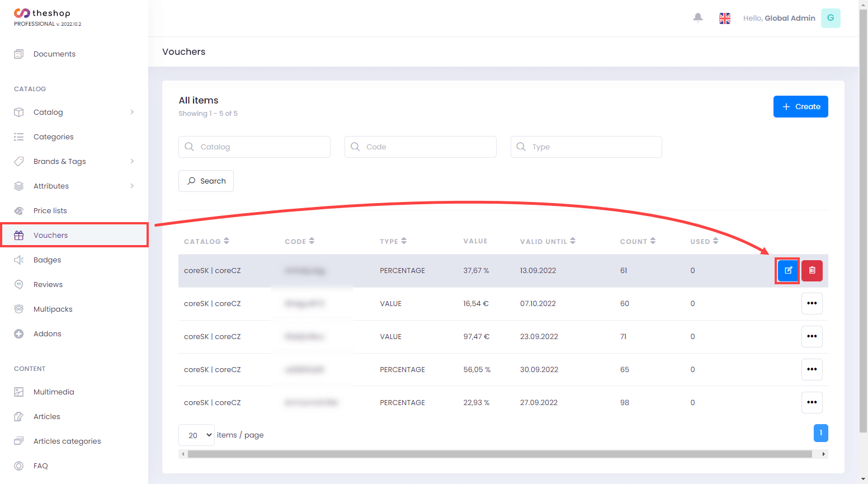The width and height of the screenshot is (868, 484).
Task: Delete the first voucher with trash icon
Action: [x=812, y=270]
